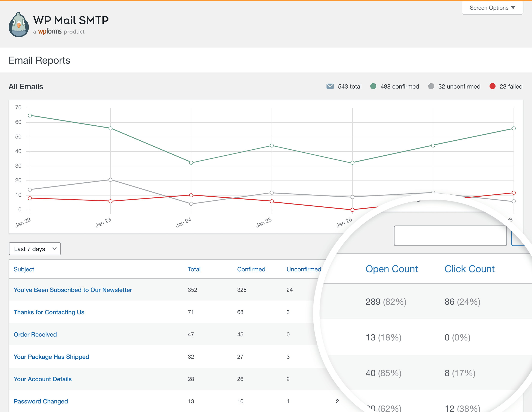532x412 pixels.
Task: Click the Jan 22 confirmed data point
Action: 30,115
